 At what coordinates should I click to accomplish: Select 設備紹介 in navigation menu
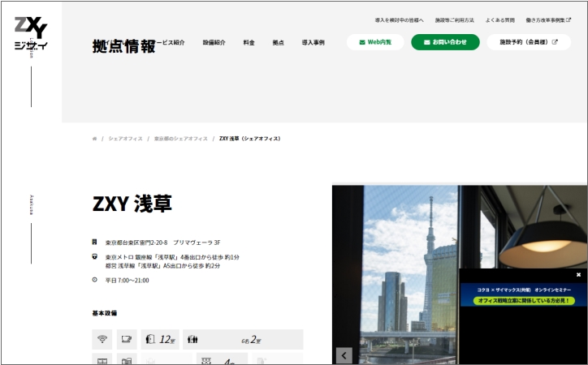tap(214, 43)
